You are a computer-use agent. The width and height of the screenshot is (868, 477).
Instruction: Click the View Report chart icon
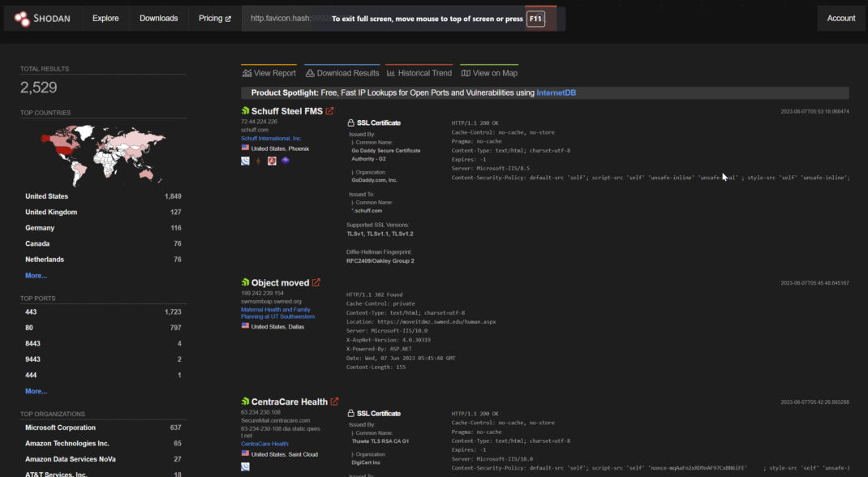[x=247, y=73]
